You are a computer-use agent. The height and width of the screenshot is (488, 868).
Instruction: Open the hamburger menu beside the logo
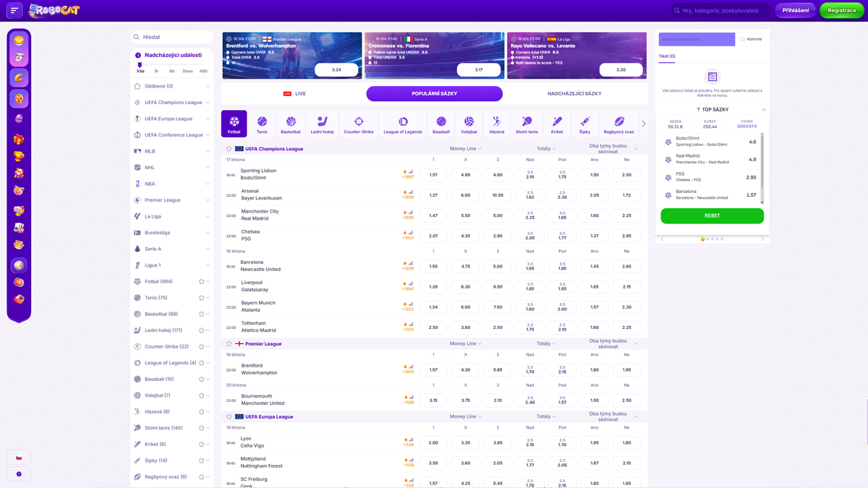(14, 10)
